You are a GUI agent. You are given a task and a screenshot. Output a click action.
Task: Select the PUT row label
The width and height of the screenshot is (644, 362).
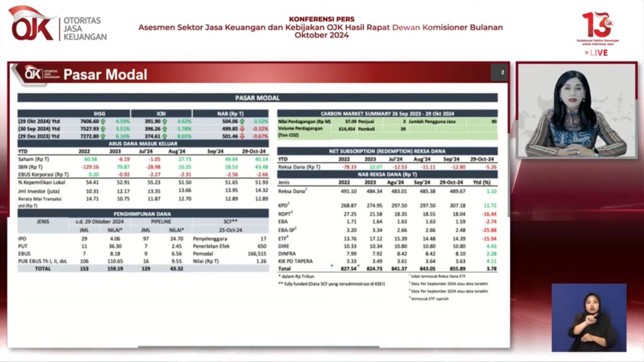pos(23,246)
